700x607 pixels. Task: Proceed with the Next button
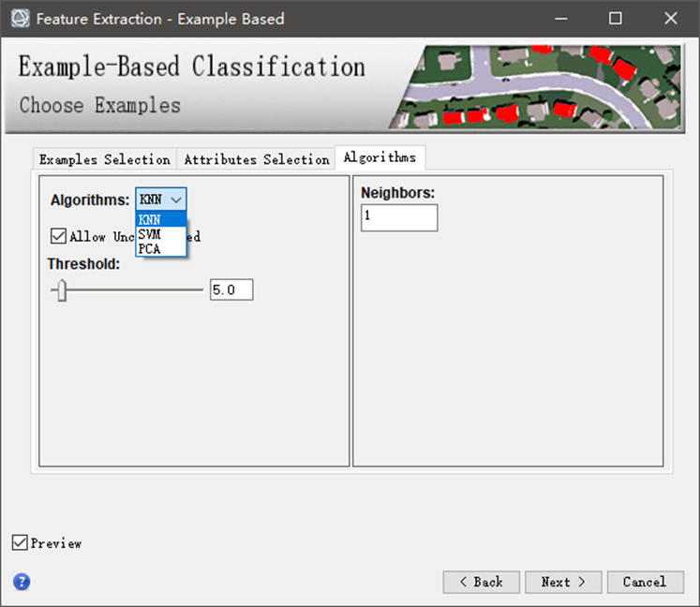(x=563, y=582)
